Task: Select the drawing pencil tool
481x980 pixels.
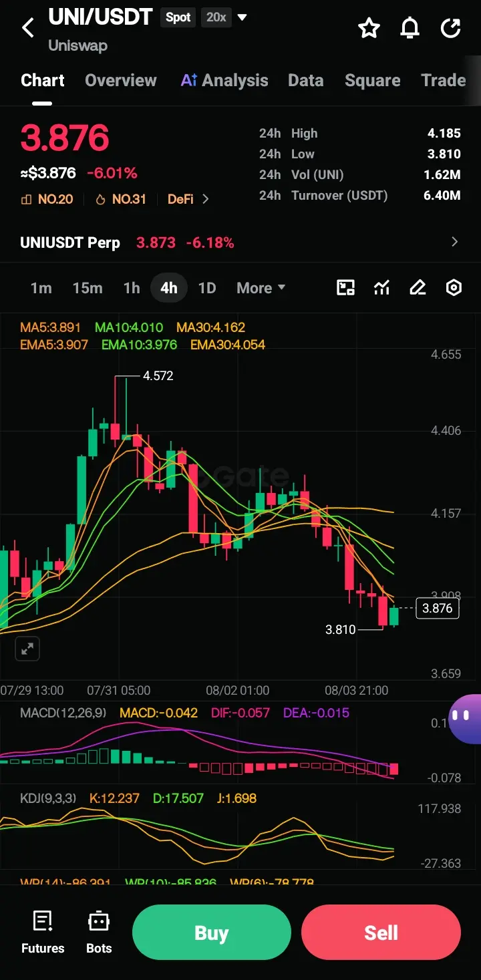Action: (x=418, y=288)
